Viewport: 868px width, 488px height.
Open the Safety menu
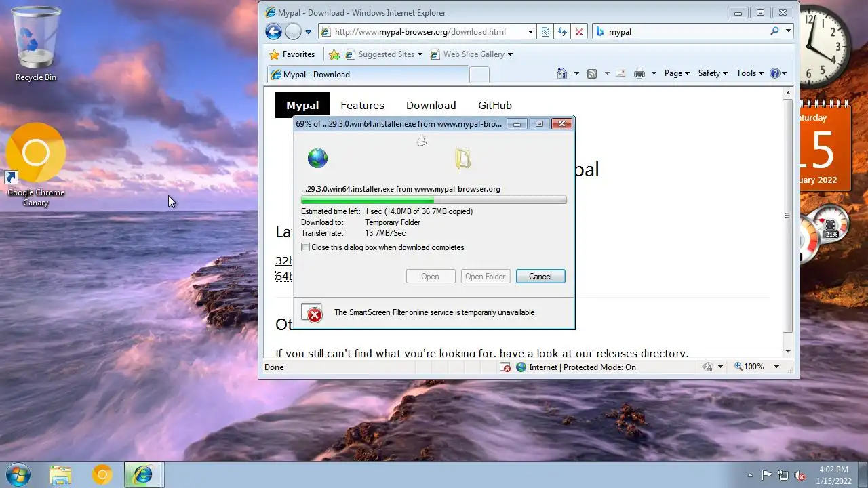pos(713,73)
